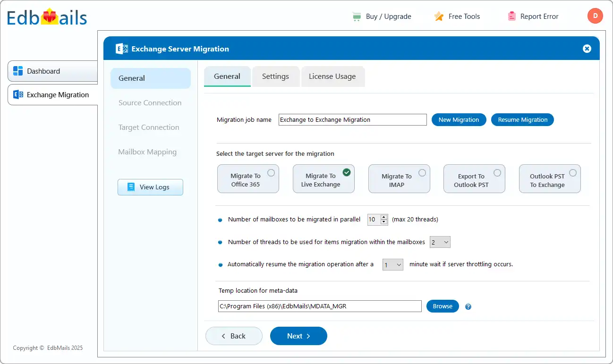
Task: Click the Free Tools link
Action: click(x=464, y=17)
